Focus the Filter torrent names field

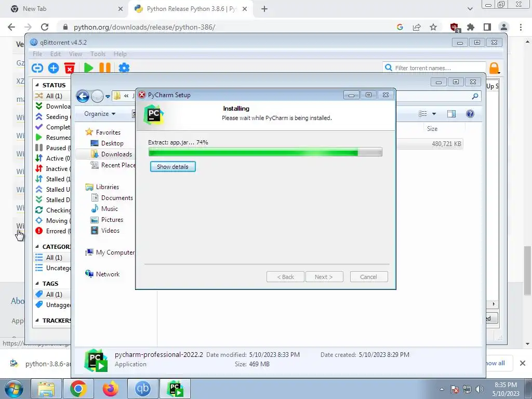coord(434,68)
